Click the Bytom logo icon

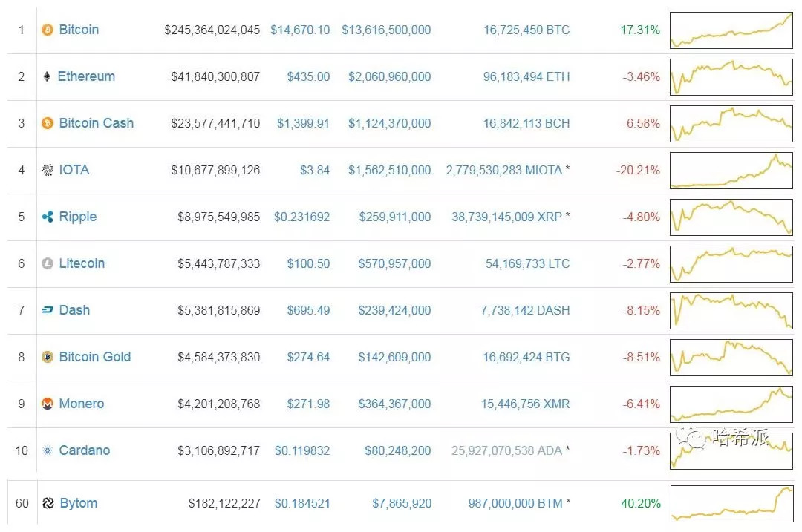[48, 503]
